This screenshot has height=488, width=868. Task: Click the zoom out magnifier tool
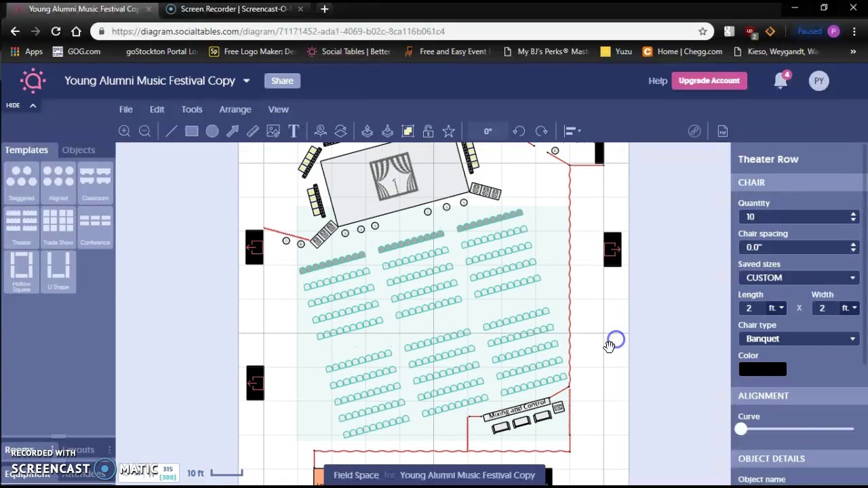(144, 131)
